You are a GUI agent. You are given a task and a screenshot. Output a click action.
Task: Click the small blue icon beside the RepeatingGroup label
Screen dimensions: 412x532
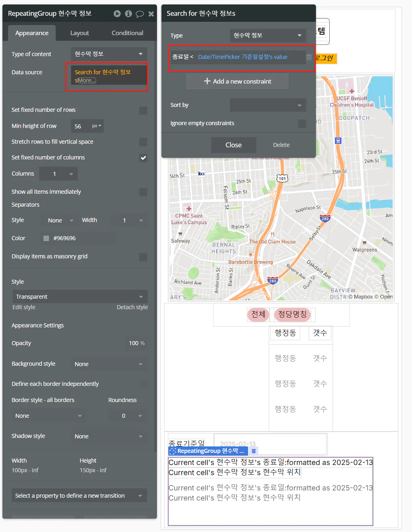(x=253, y=451)
